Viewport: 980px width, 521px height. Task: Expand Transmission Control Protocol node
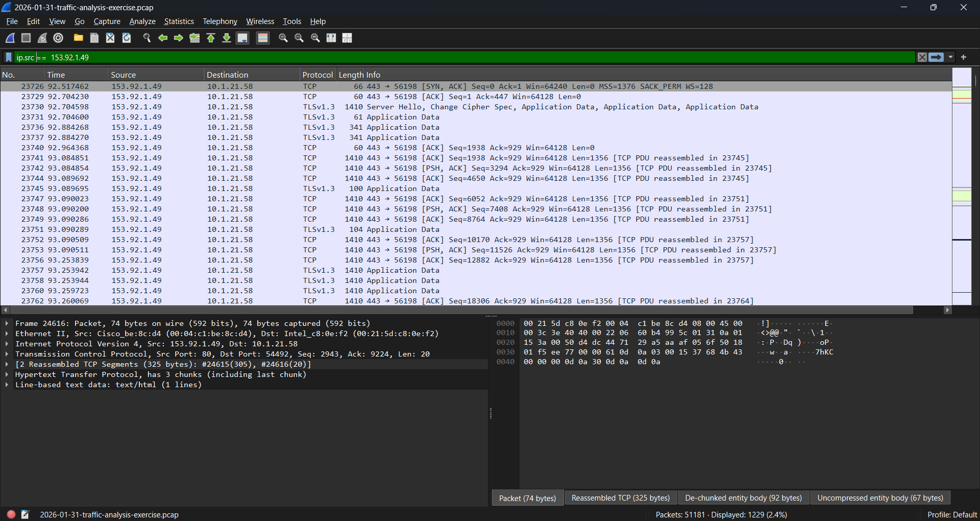click(x=7, y=354)
